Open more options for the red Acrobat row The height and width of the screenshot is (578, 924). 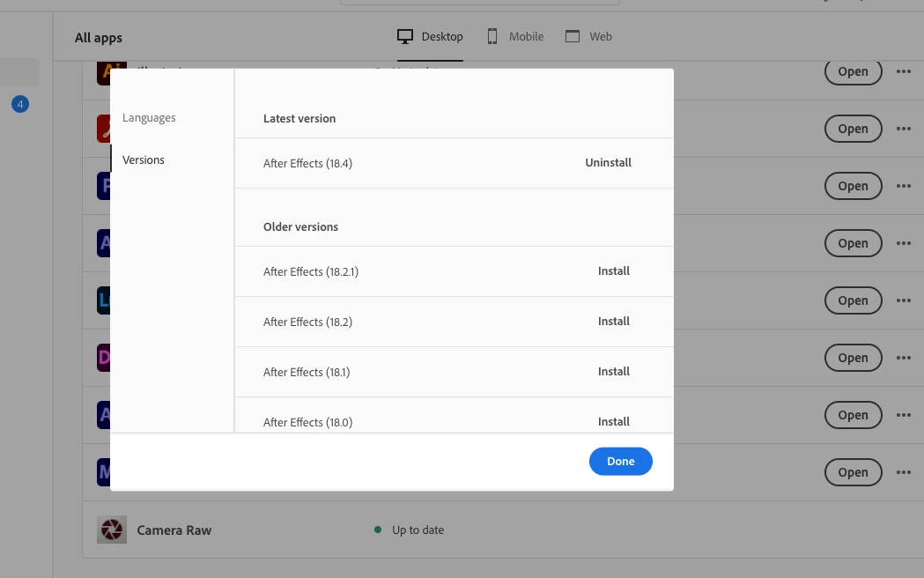pyautogui.click(x=904, y=129)
